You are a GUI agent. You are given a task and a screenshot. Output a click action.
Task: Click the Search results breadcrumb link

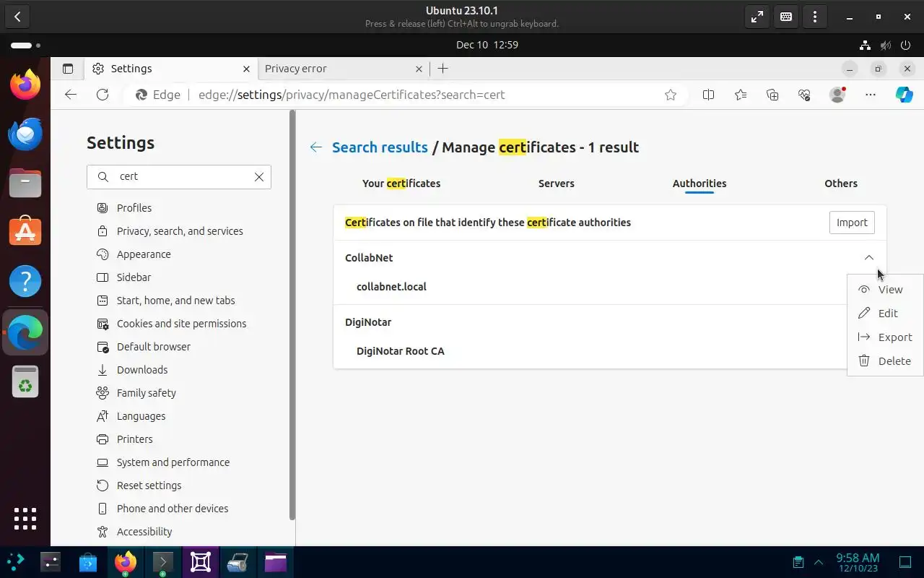point(380,147)
